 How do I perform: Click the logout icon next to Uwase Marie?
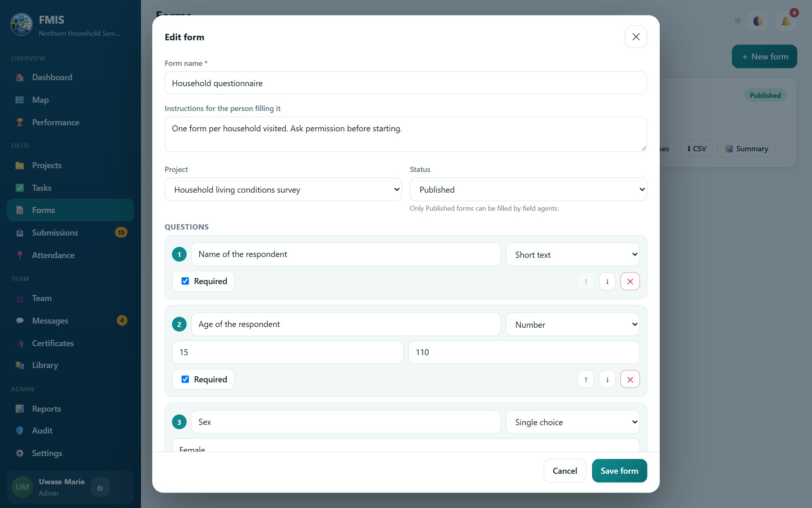[100, 488]
